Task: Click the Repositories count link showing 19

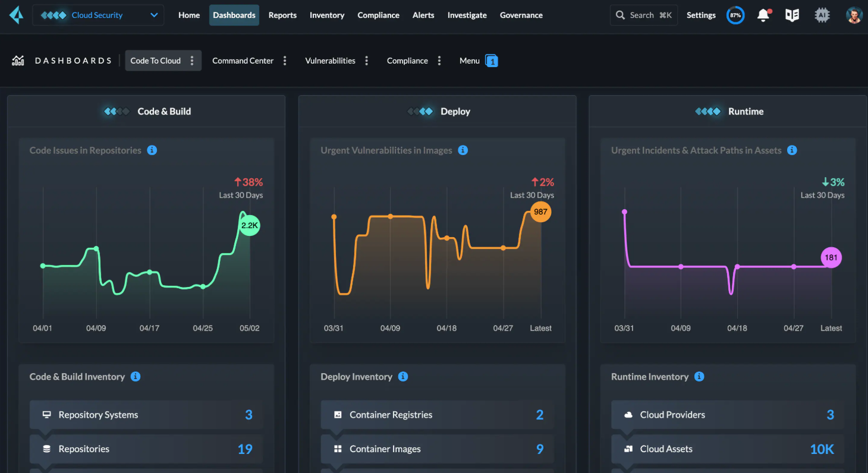Action: (x=245, y=449)
